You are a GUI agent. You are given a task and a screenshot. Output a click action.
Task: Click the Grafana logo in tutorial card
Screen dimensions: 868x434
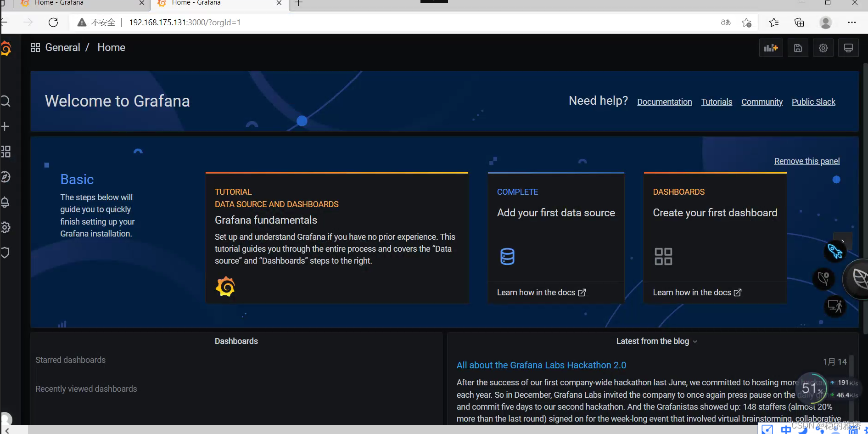pos(225,287)
